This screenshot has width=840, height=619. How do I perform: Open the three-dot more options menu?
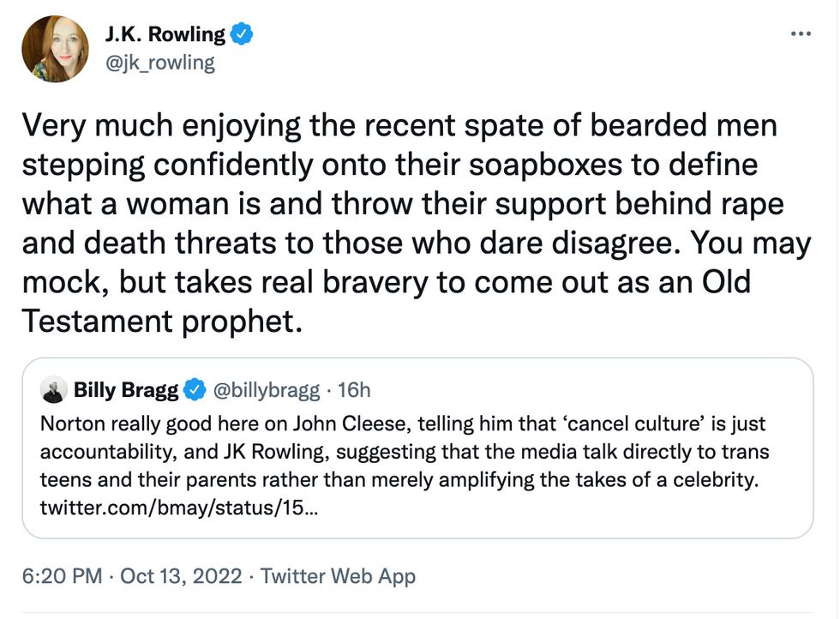(x=799, y=33)
